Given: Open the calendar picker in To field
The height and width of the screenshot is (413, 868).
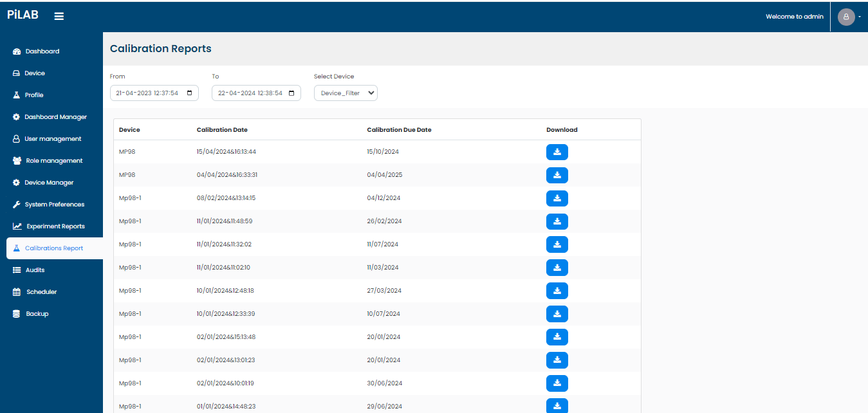Looking at the screenshot, I should click(291, 93).
